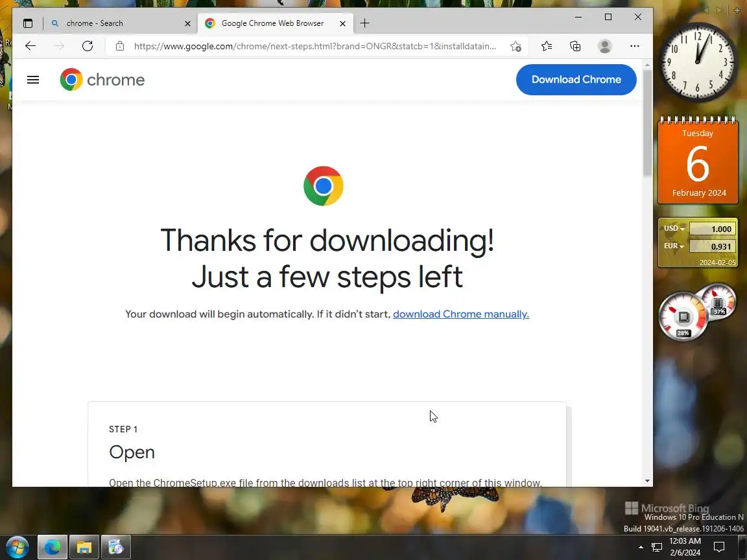Focus the address bar URL
Viewport: 747px width, 560px height.
click(x=315, y=46)
